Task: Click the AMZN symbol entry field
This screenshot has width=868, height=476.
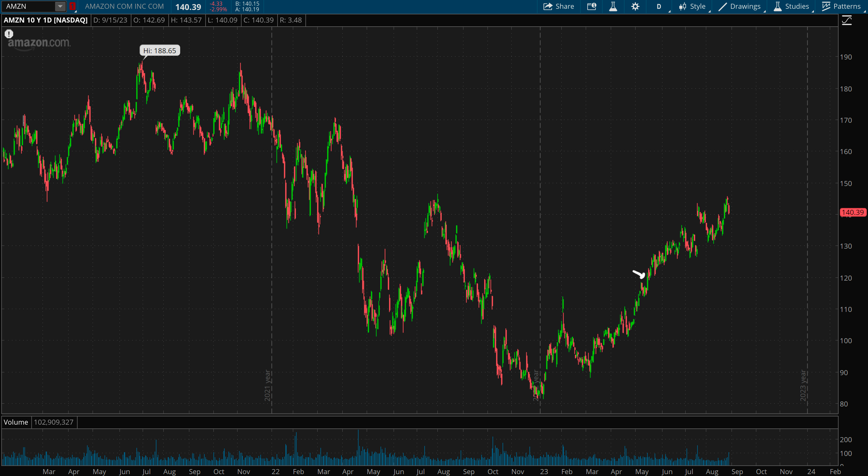Action: (x=28, y=6)
